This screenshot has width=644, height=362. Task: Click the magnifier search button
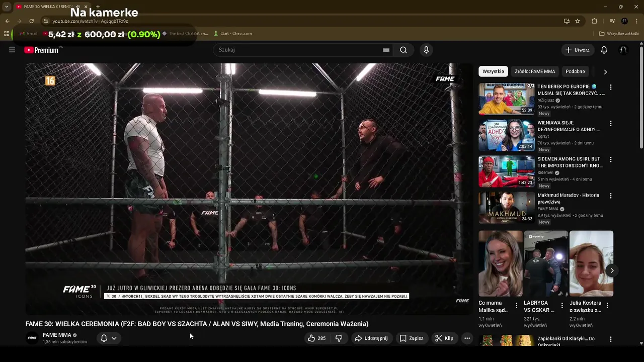point(404,50)
